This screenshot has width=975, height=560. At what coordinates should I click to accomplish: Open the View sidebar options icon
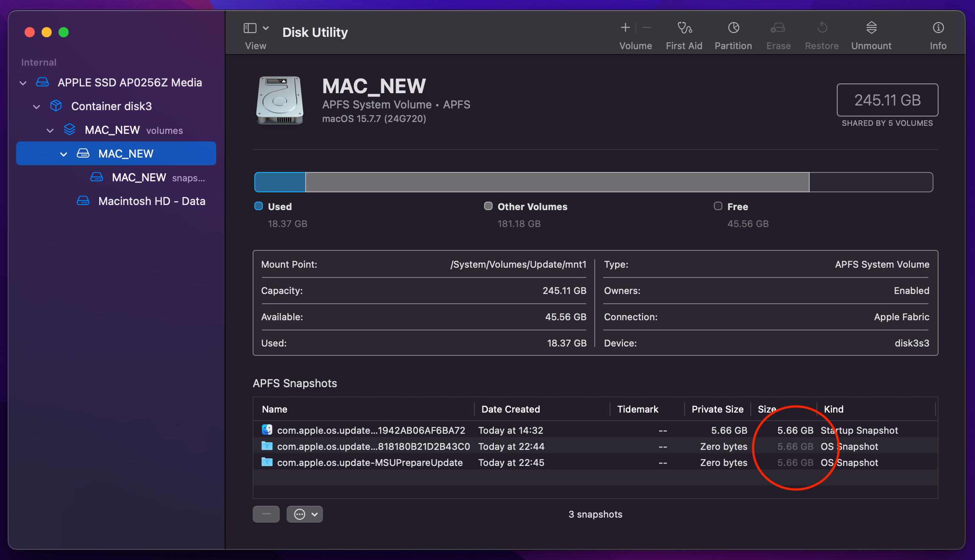point(250,28)
